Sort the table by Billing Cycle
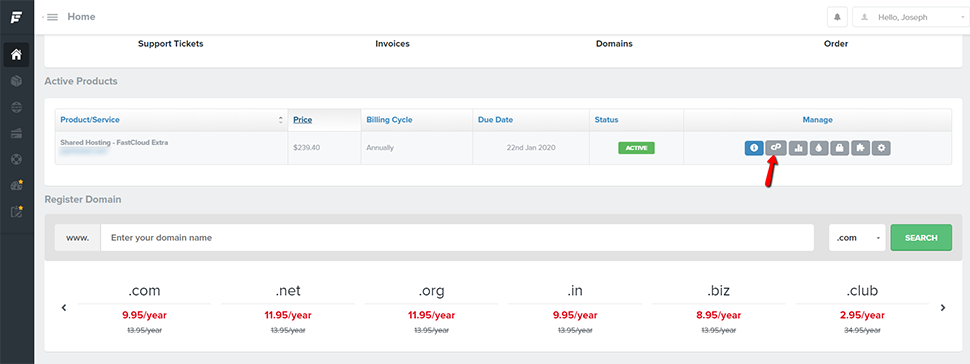The height and width of the screenshot is (364, 970). coord(416,119)
